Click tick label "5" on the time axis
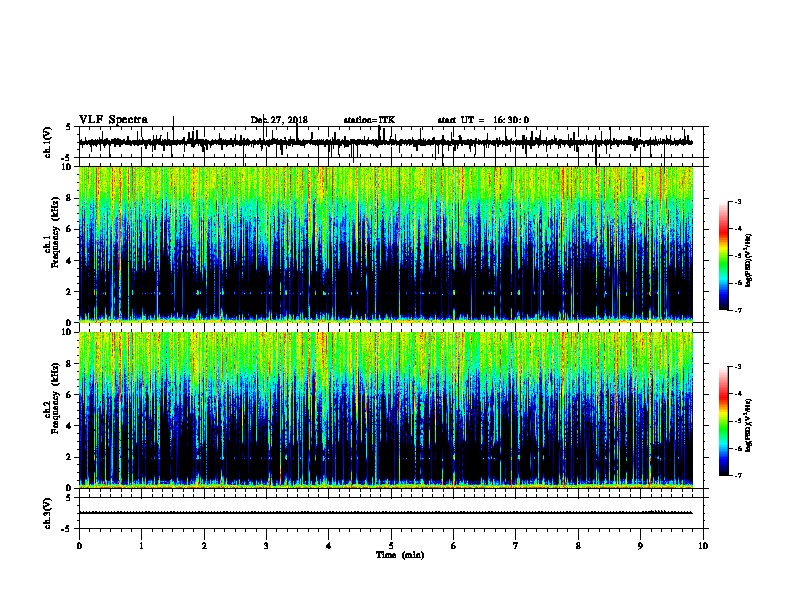Screen dimensions: 792x612 [x=391, y=546]
